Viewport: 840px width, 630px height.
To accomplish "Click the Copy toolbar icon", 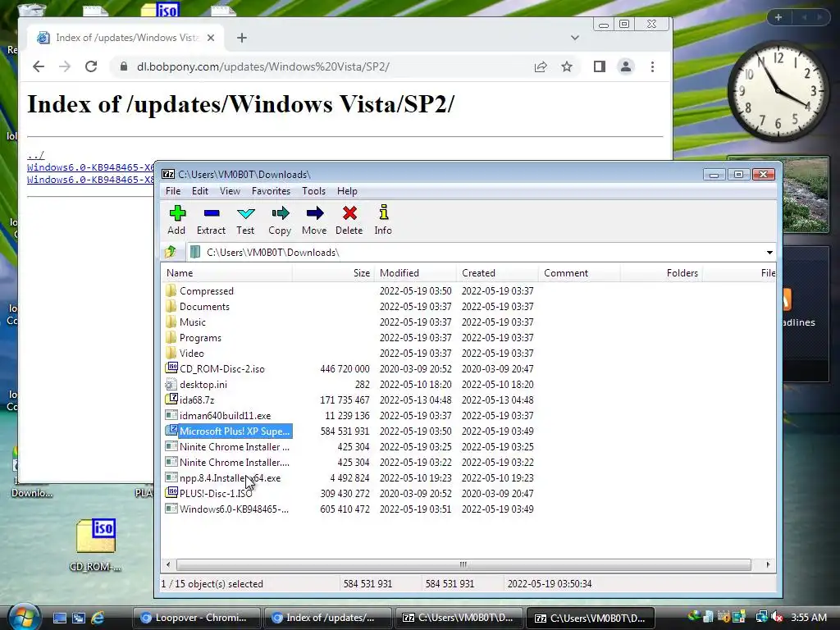I will [x=280, y=220].
